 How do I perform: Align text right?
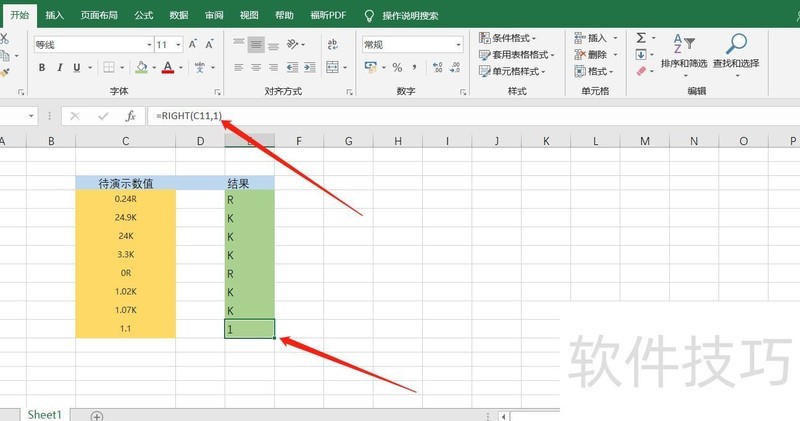(273, 67)
